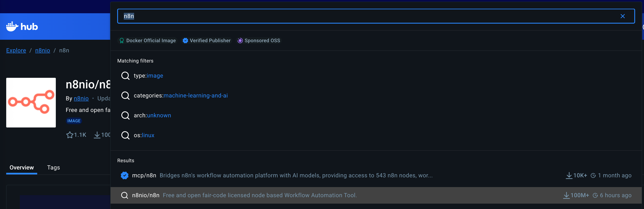This screenshot has width=644, height=209.
Task: Click the magnifier icon next to type:image
Action: point(125,76)
